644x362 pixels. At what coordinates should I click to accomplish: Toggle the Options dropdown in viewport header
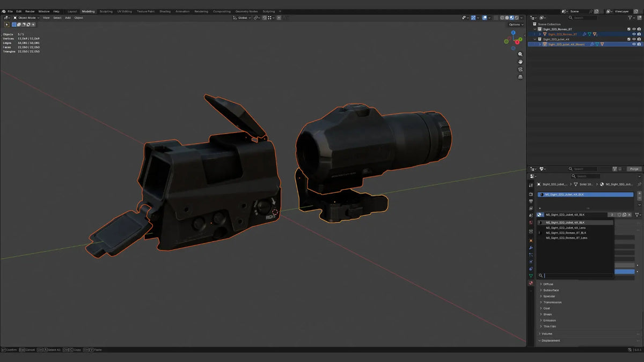[515, 24]
